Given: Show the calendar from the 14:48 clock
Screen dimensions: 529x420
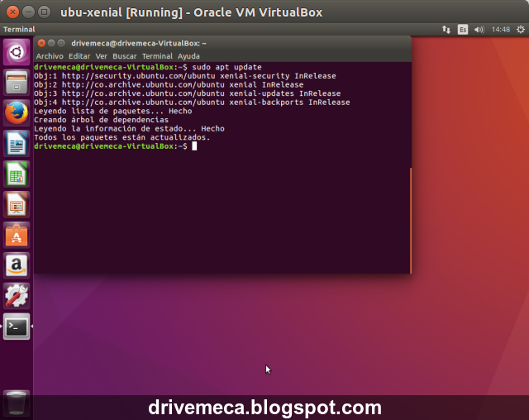Looking at the screenshot, I should [501, 29].
